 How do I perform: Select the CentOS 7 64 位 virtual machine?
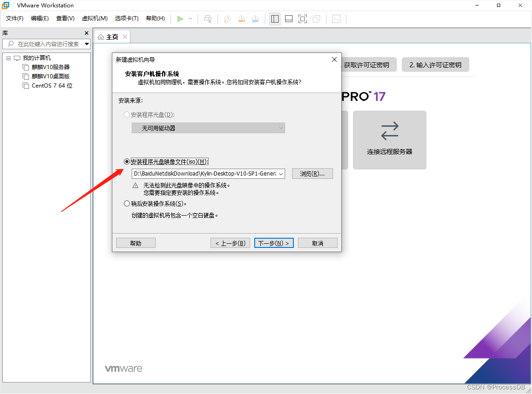click(x=52, y=86)
